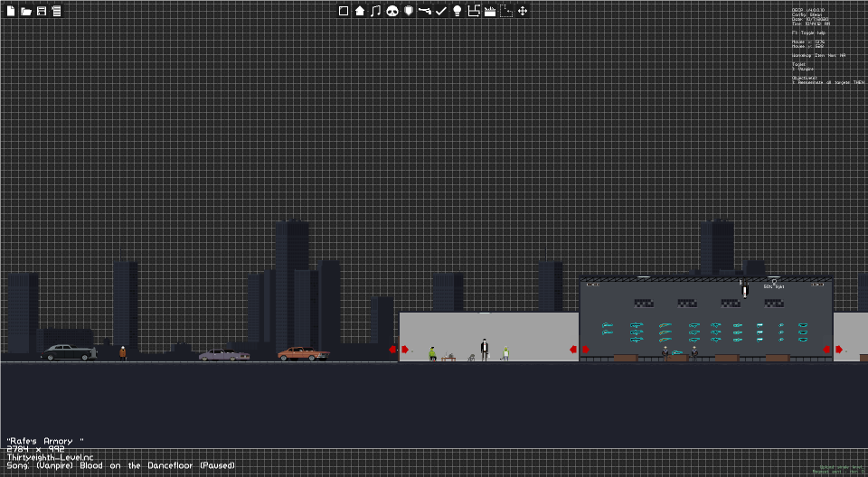868x477 pixels.
Task: Click the F1 Toggle help text
Action: (x=808, y=33)
